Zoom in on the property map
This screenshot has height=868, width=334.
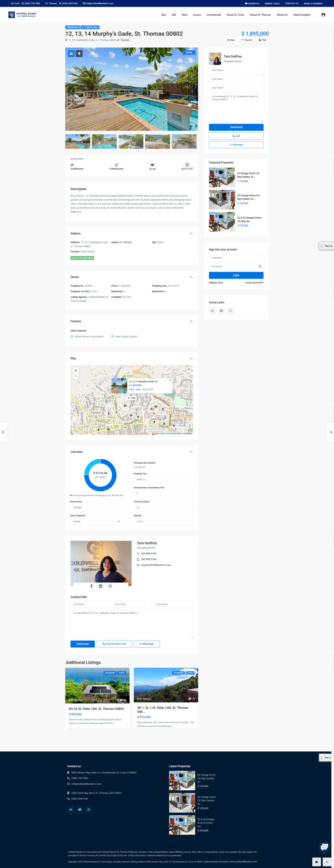[x=76, y=370]
